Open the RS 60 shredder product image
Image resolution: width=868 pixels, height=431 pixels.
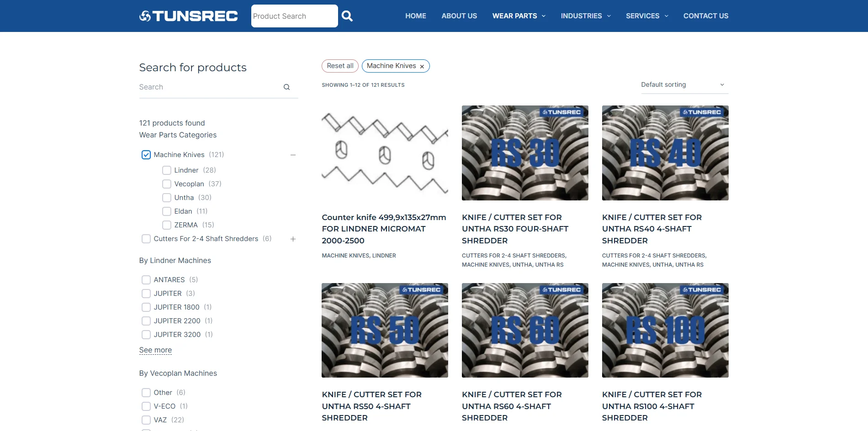(525, 331)
